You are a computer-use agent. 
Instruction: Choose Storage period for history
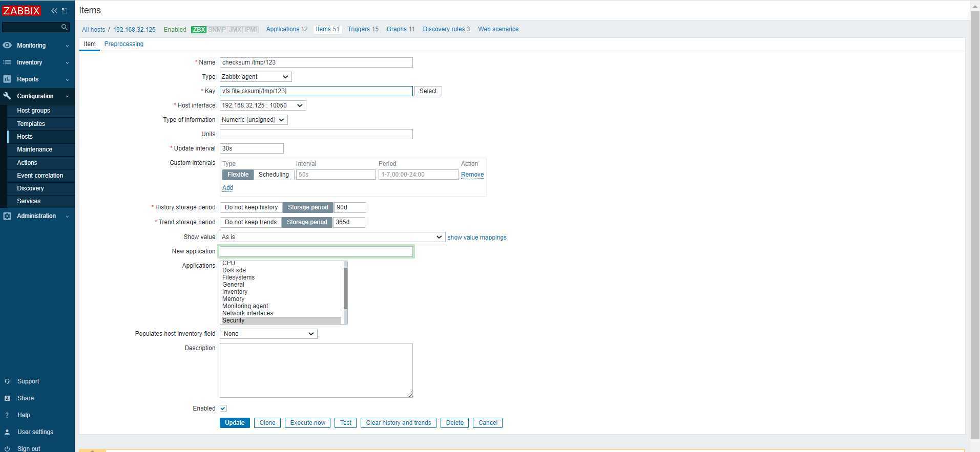point(308,207)
